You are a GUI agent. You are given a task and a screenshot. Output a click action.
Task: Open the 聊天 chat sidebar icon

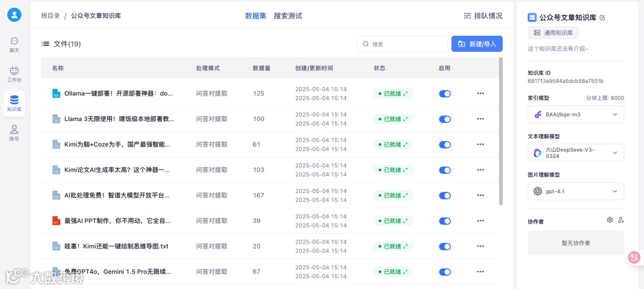pos(14,45)
